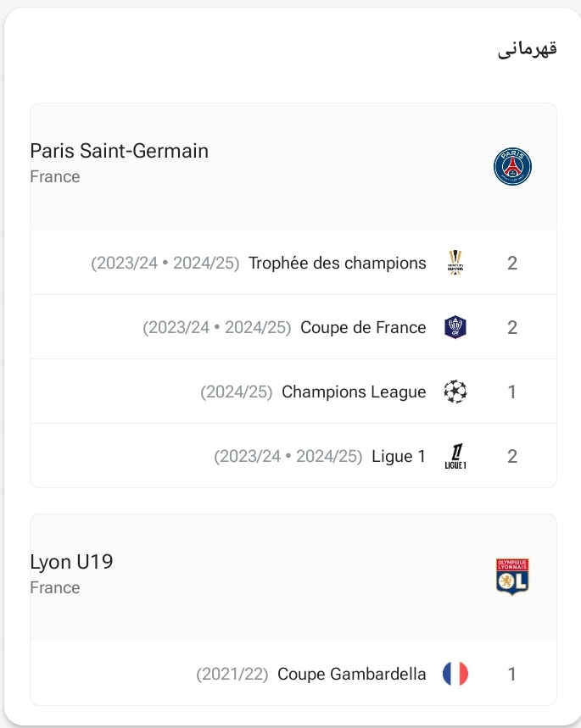Click France label under Lyon U19
581x728 pixels.
(55, 587)
